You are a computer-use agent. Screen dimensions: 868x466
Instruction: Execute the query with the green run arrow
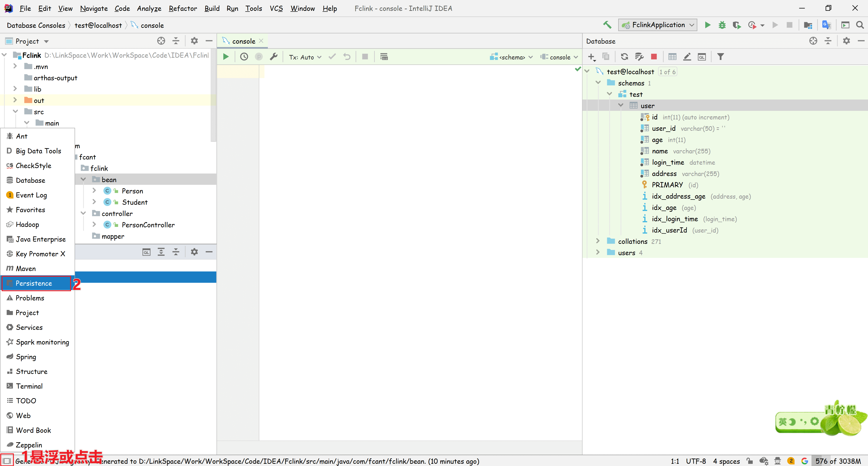tap(226, 57)
